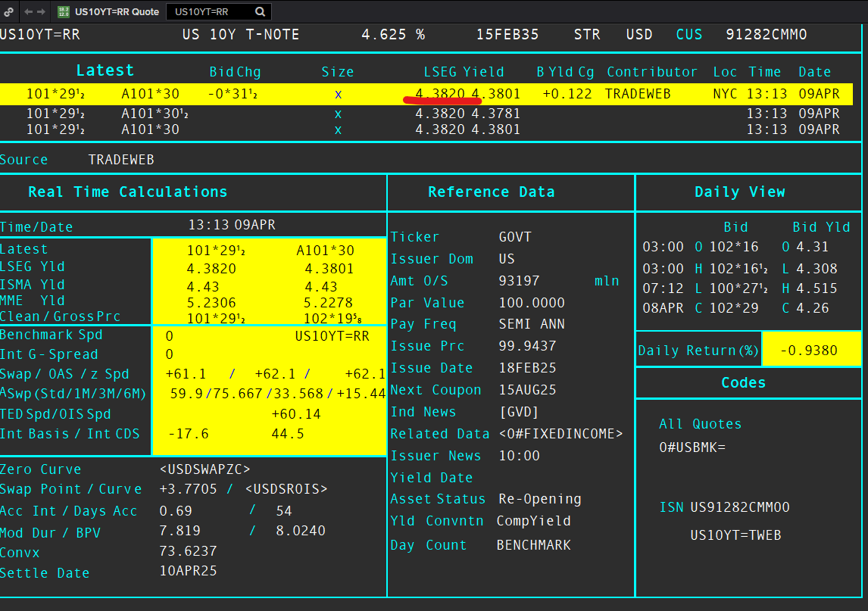Open the All Quotes link
Screen dimensions: 868x611
pos(700,424)
